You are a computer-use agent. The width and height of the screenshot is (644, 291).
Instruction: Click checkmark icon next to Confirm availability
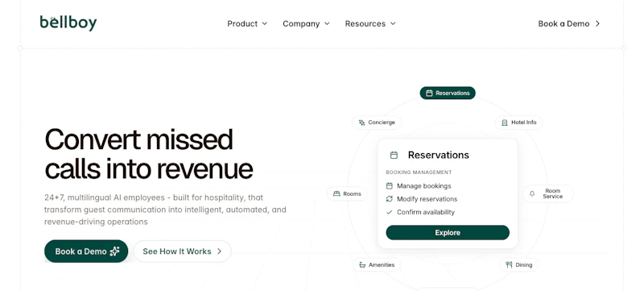click(390, 212)
